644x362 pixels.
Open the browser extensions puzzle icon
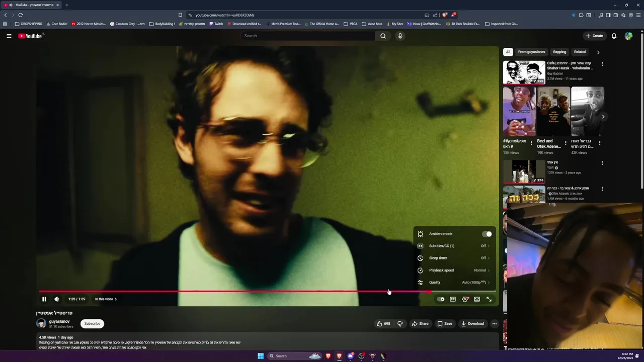[x=581, y=15]
